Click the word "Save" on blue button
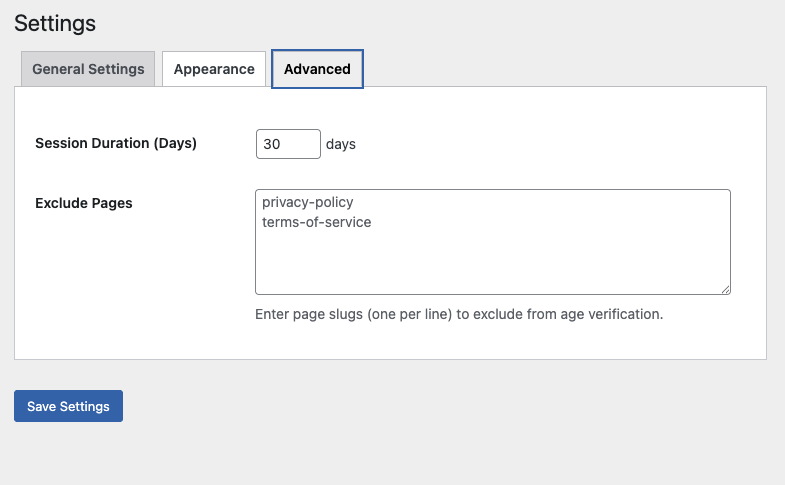Image resolution: width=785 pixels, height=485 pixels. (42, 406)
